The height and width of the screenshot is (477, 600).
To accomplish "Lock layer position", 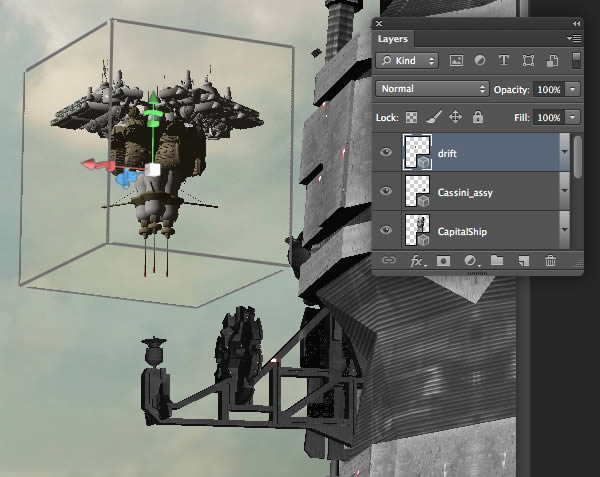I will [455, 117].
